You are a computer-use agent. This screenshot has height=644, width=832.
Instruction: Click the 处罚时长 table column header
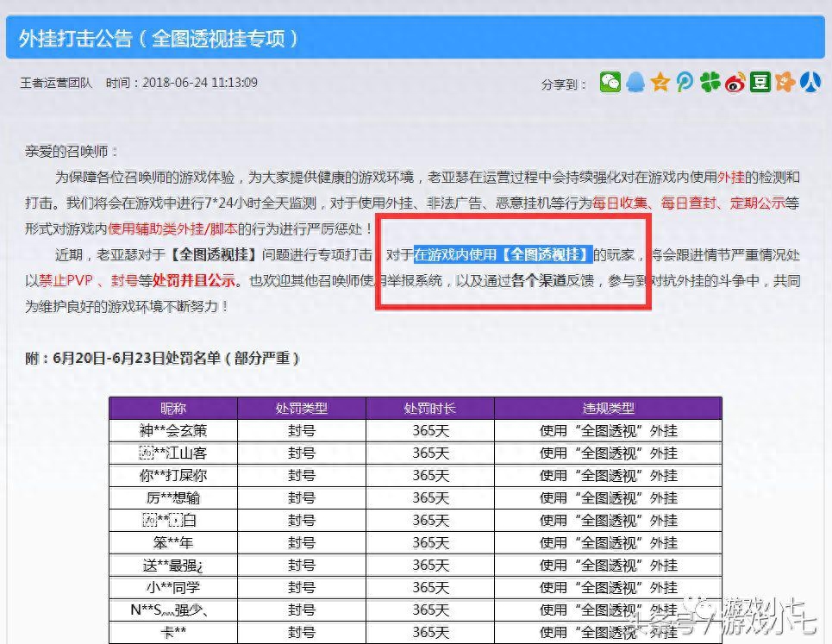[x=430, y=409]
